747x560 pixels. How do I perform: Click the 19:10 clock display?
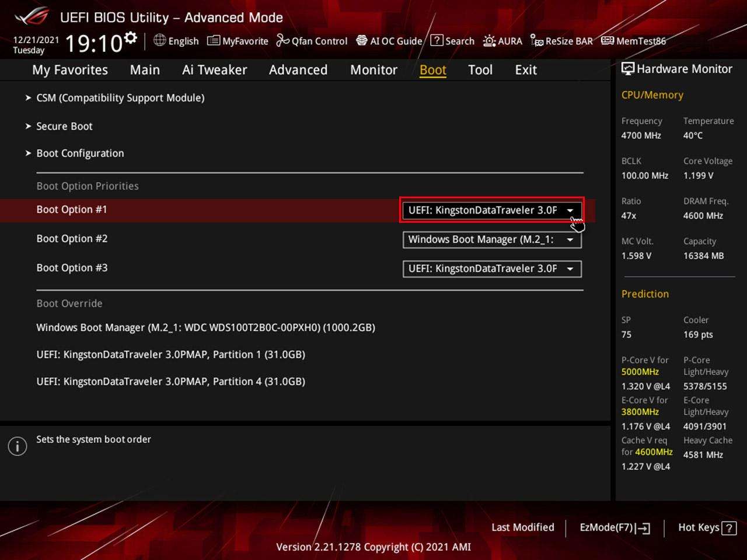pos(93,44)
